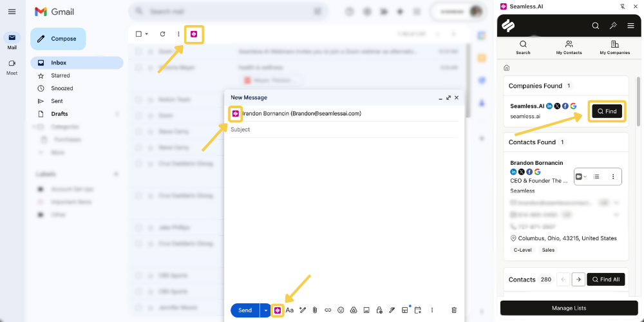Switch to the My Contacts tab
The height and width of the screenshot is (322, 644).
569,48
